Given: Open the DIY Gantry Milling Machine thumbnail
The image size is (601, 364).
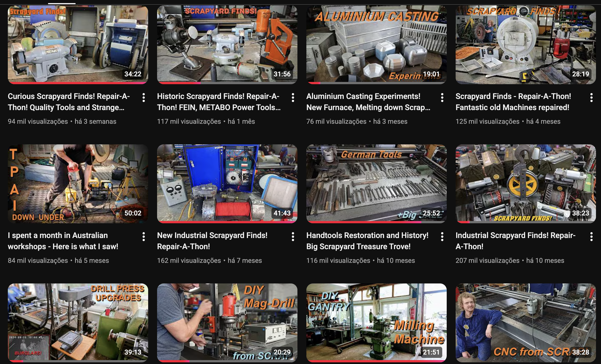Looking at the screenshot, I should (x=376, y=322).
